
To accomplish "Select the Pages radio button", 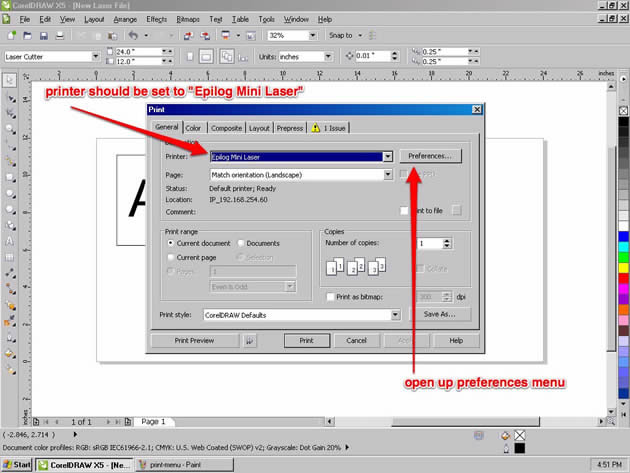I will pyautogui.click(x=171, y=272).
